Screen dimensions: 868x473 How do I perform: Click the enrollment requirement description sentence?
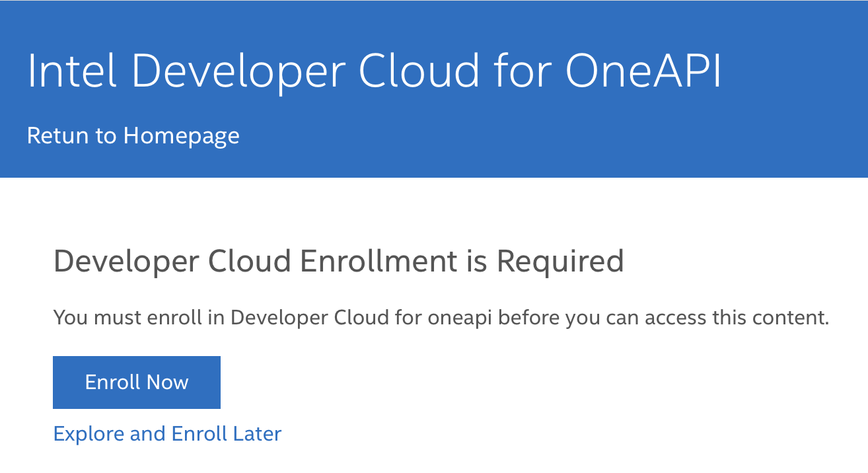point(441,318)
